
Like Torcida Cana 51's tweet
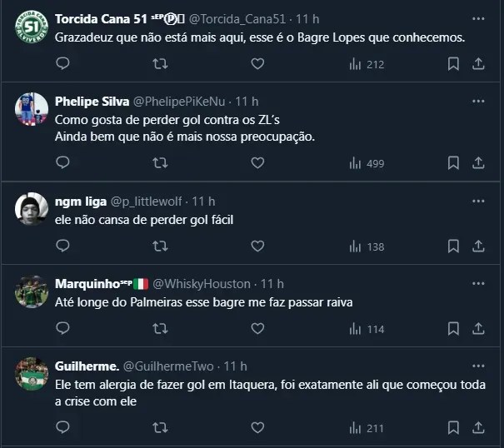coord(257,63)
